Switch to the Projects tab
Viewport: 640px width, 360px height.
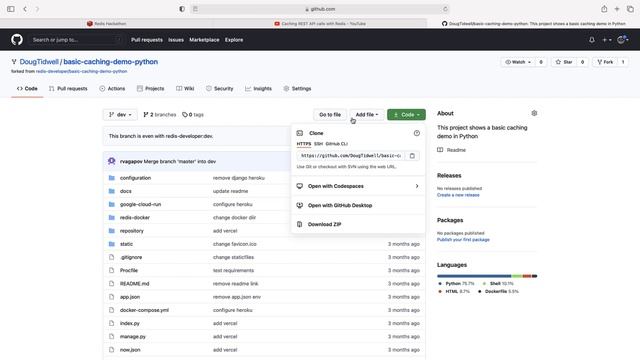151,89
